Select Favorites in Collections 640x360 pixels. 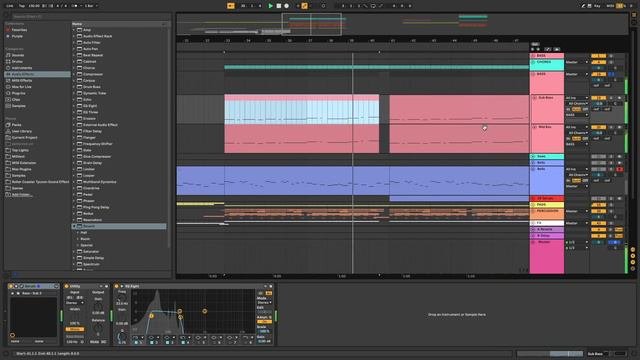pos(19,30)
